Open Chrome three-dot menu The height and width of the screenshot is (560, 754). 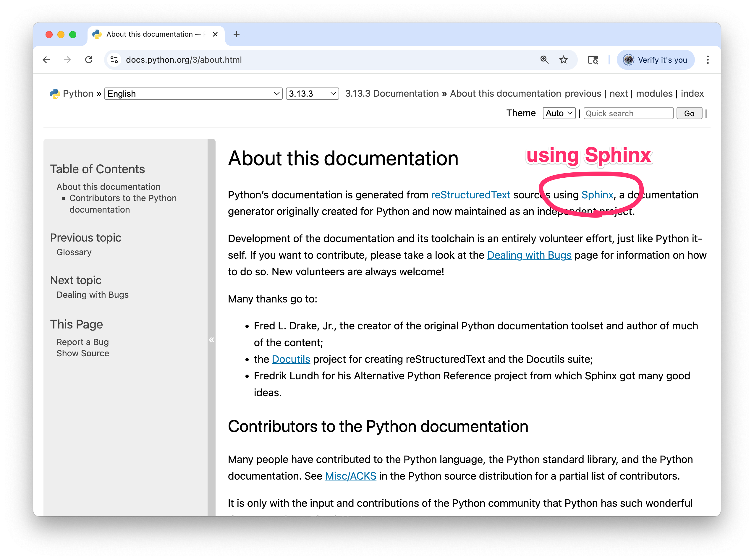tap(708, 60)
